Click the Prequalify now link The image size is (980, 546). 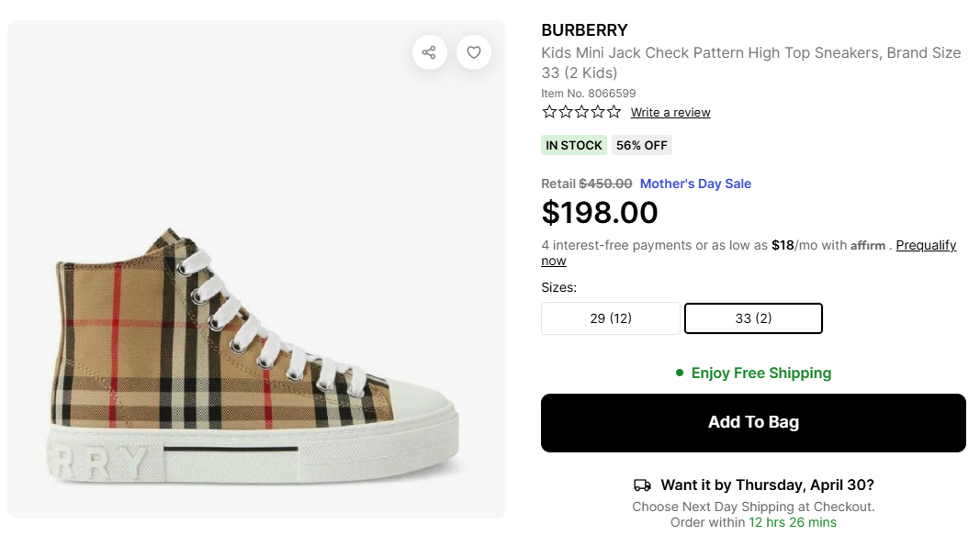[x=926, y=245]
